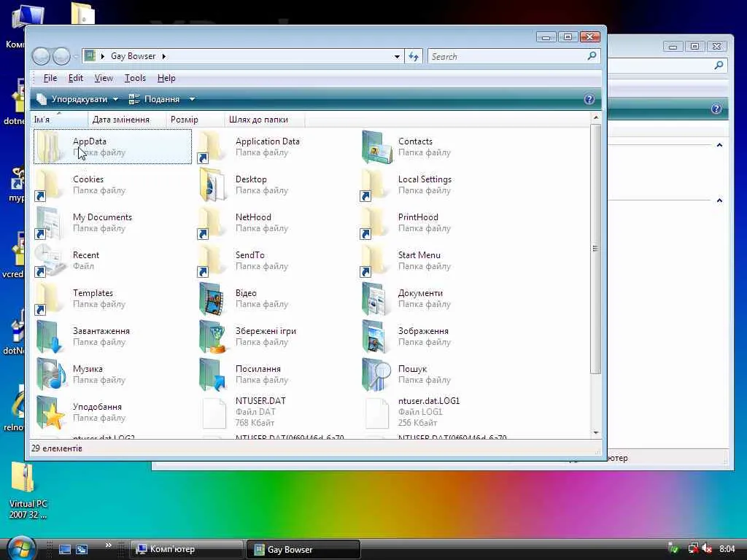Click the help question mark icon

coord(589,99)
